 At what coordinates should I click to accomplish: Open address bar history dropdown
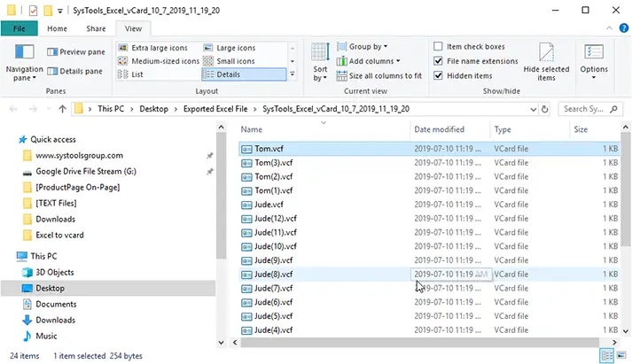click(x=533, y=109)
